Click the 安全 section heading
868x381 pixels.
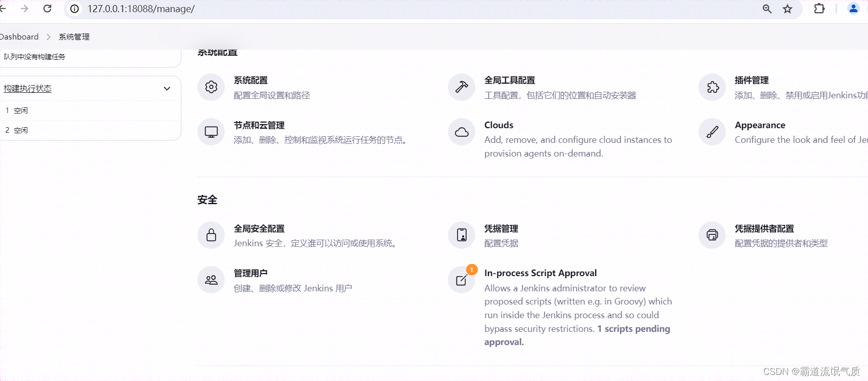207,200
